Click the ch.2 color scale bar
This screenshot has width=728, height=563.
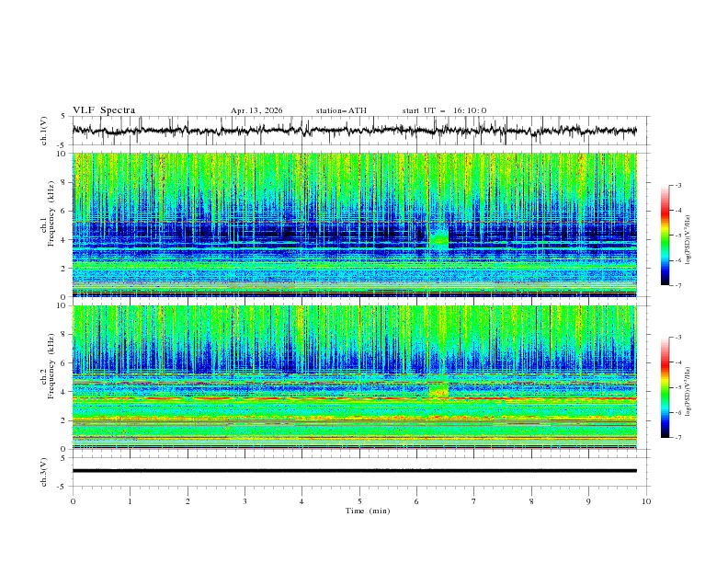pyautogui.click(x=665, y=387)
